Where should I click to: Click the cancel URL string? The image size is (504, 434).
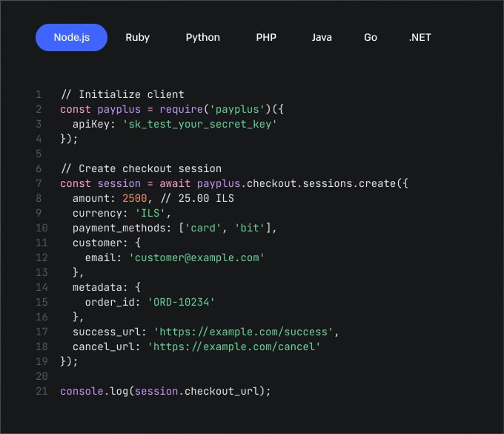[x=233, y=346]
